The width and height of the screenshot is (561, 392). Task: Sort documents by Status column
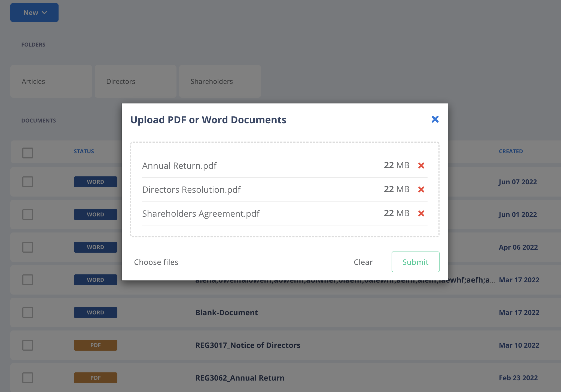click(x=84, y=151)
